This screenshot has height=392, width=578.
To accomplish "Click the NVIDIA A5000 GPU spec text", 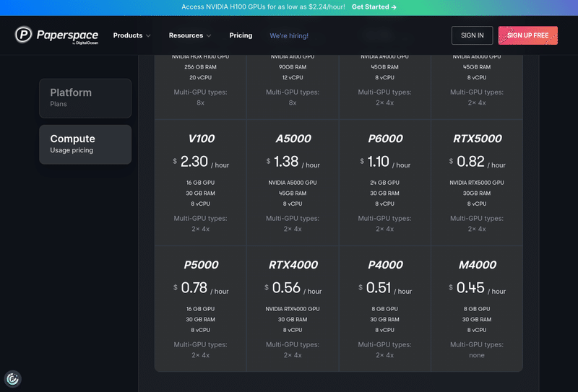I will [293, 183].
